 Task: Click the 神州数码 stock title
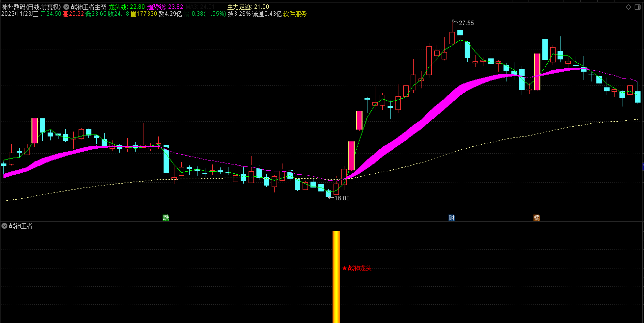click(14, 7)
